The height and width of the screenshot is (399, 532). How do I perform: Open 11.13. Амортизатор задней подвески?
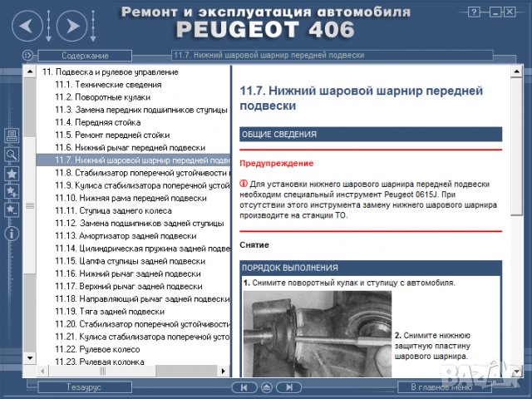(x=126, y=236)
